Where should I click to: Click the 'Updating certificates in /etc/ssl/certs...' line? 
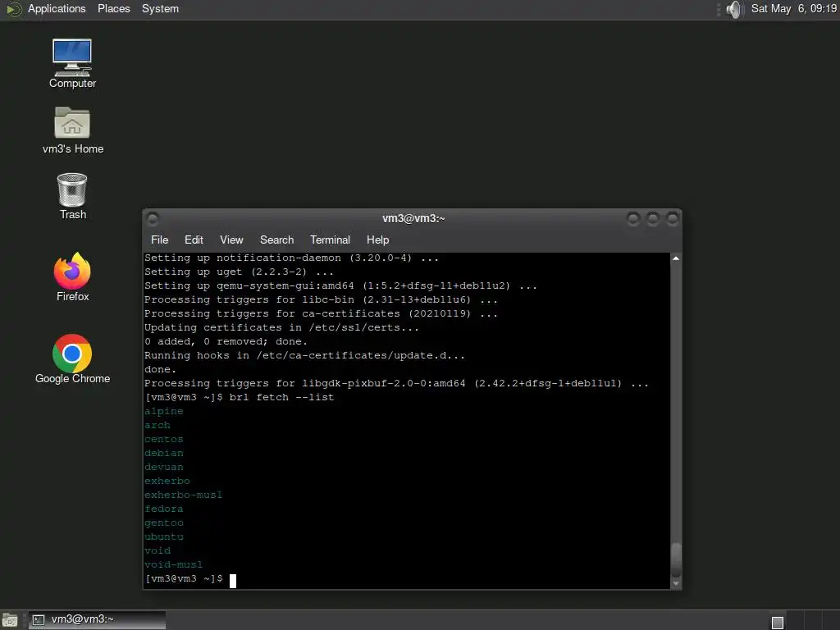(x=282, y=328)
